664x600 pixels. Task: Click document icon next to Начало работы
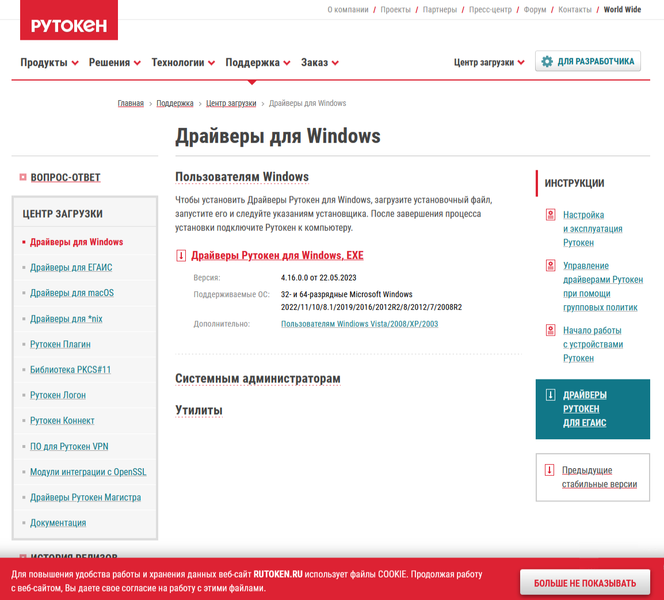click(x=550, y=331)
